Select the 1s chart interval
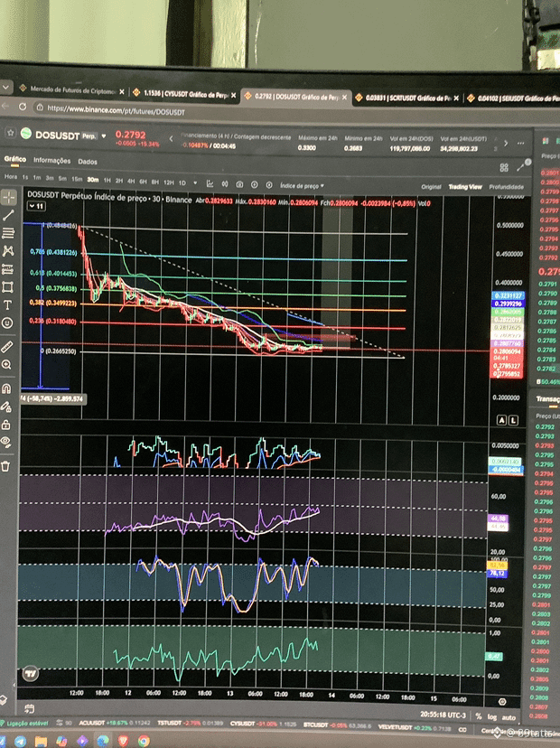560x748 pixels. 25,177
